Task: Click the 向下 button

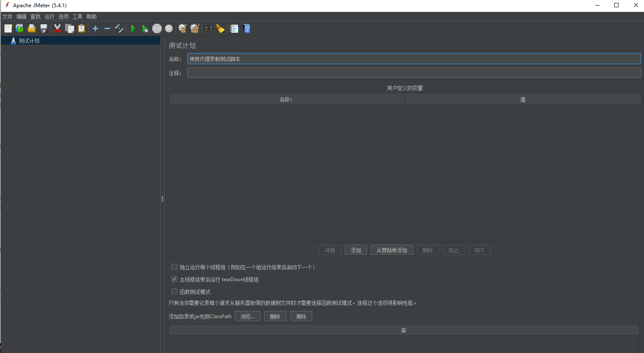Action: tap(480, 250)
